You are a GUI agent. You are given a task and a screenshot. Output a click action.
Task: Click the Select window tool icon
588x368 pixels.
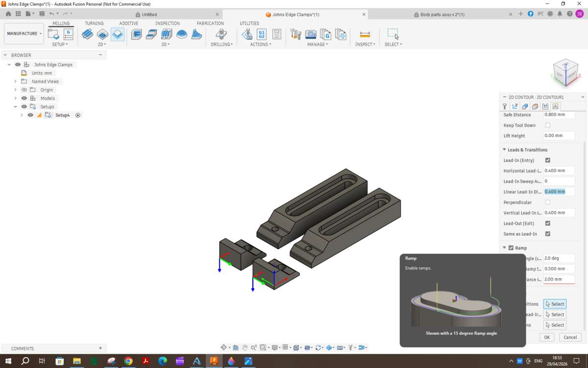pos(393,34)
